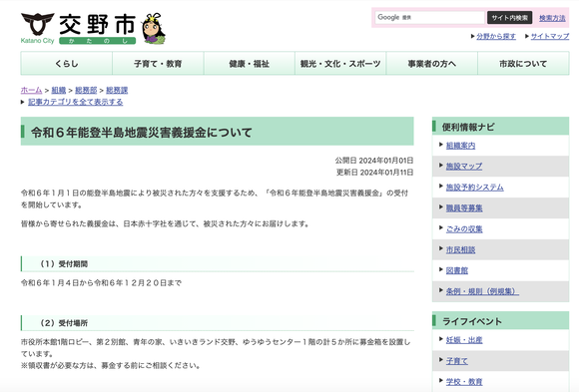
Task: Go to ホーム in the breadcrumb
Action: click(31, 90)
